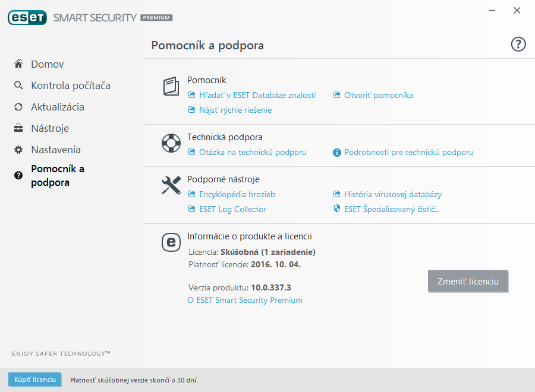
Task: Click the Domov house icon
Action: [x=19, y=64]
